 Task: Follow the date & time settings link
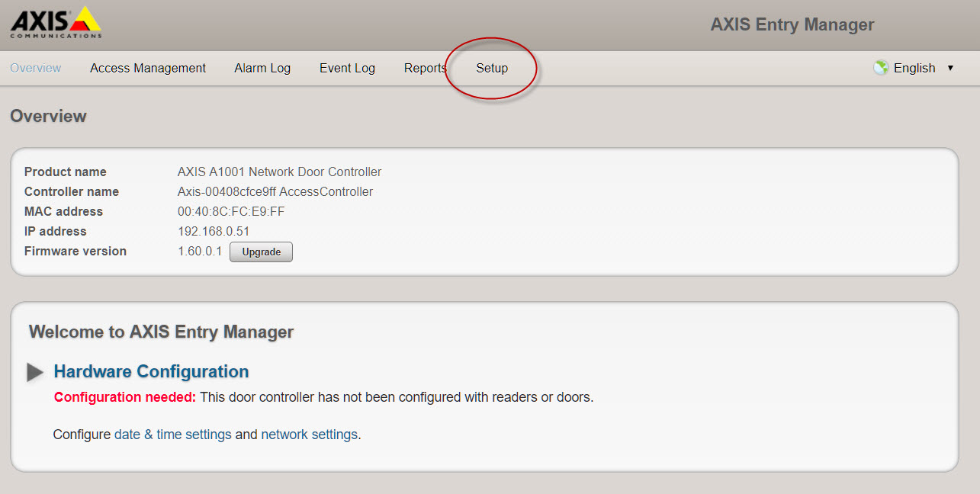pyautogui.click(x=173, y=435)
